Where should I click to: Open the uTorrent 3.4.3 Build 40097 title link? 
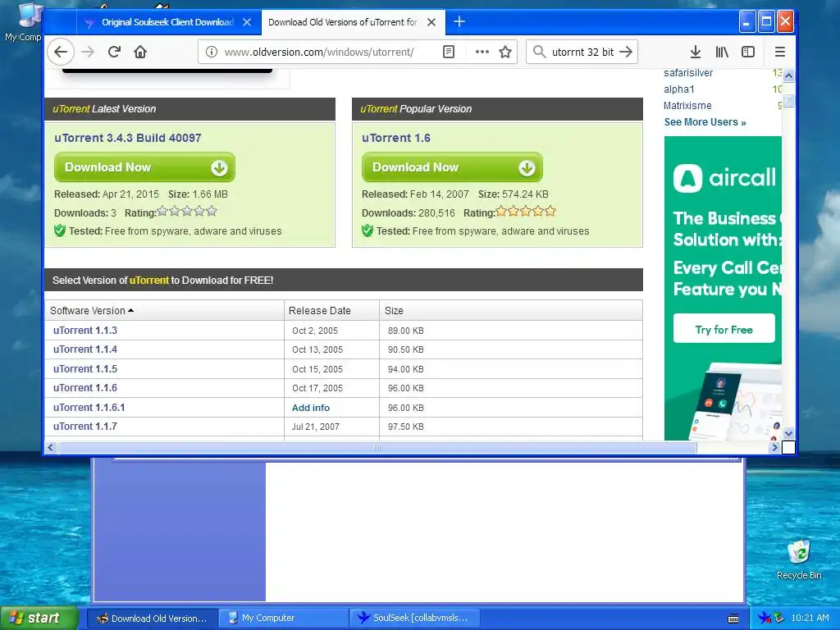pyautogui.click(x=127, y=138)
